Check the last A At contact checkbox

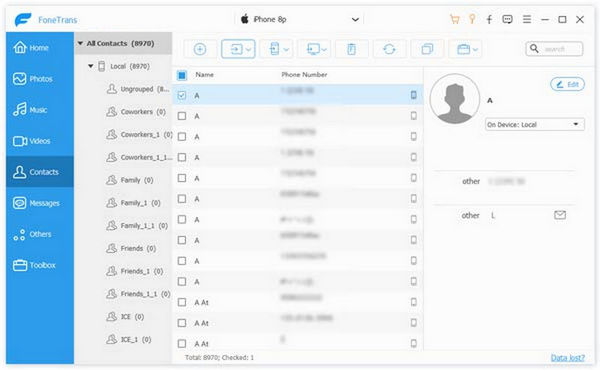182,344
